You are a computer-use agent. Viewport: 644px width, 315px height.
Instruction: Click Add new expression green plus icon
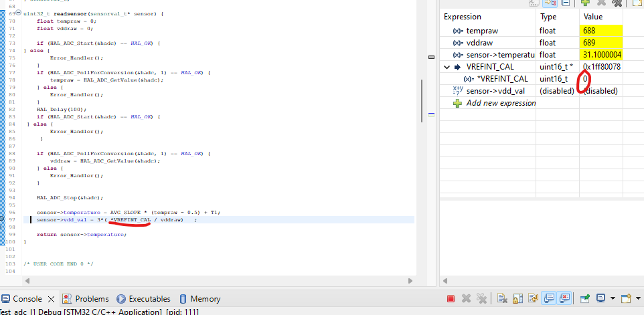457,103
